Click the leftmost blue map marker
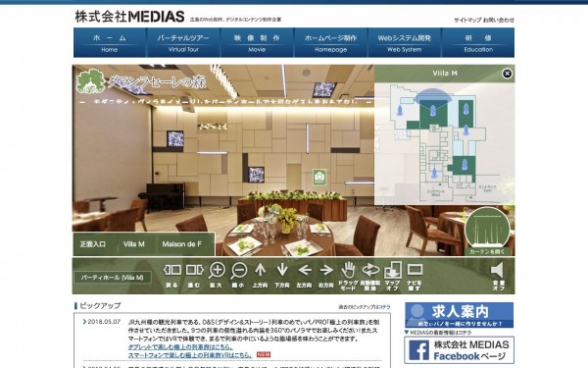Viewport: 588px width, 368px height. tap(400, 110)
